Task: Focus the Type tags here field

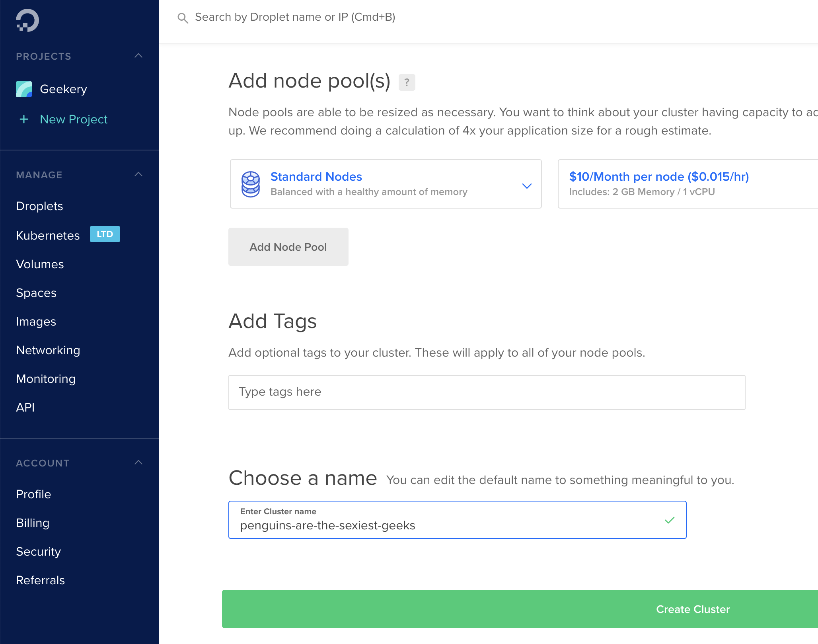Action: pyautogui.click(x=487, y=392)
